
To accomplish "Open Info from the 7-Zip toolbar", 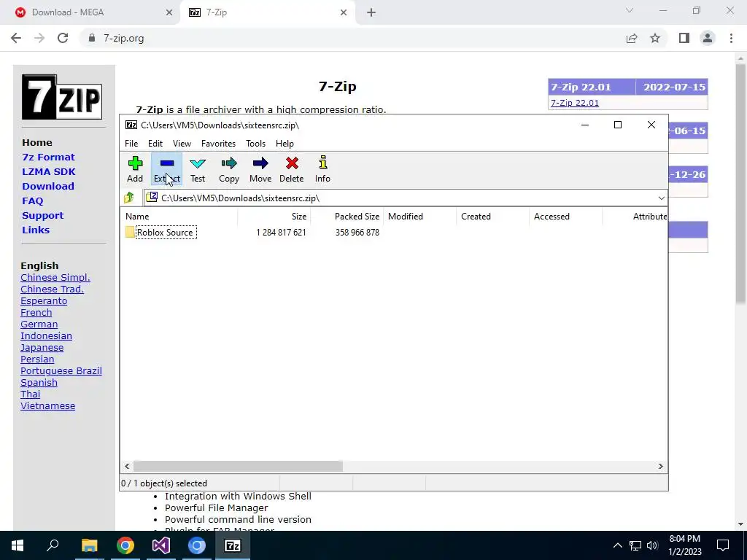I will point(322,169).
